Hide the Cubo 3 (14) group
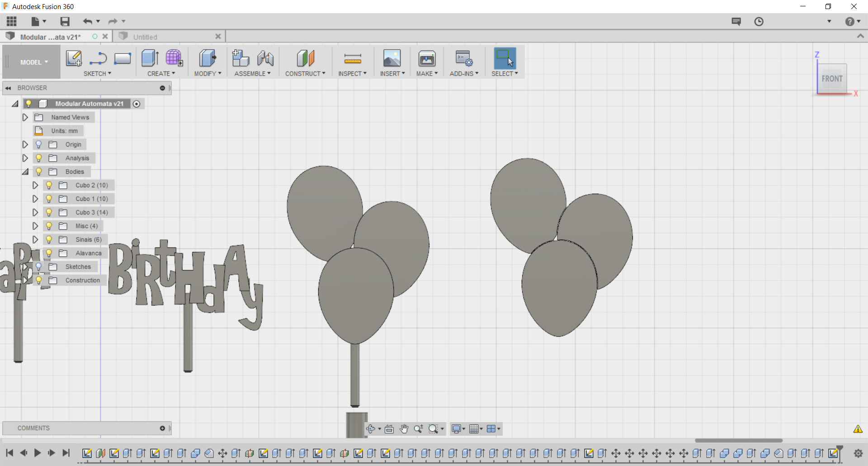This screenshot has height=466, width=868. pyautogui.click(x=49, y=212)
